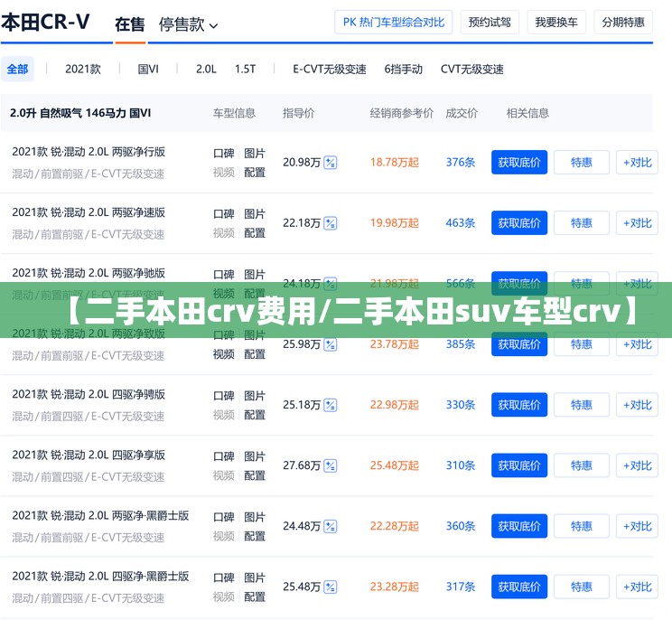This screenshot has width=672, height=620.
Task: Open 图片 link for 两驱净行版
Action: pyautogui.click(x=255, y=153)
